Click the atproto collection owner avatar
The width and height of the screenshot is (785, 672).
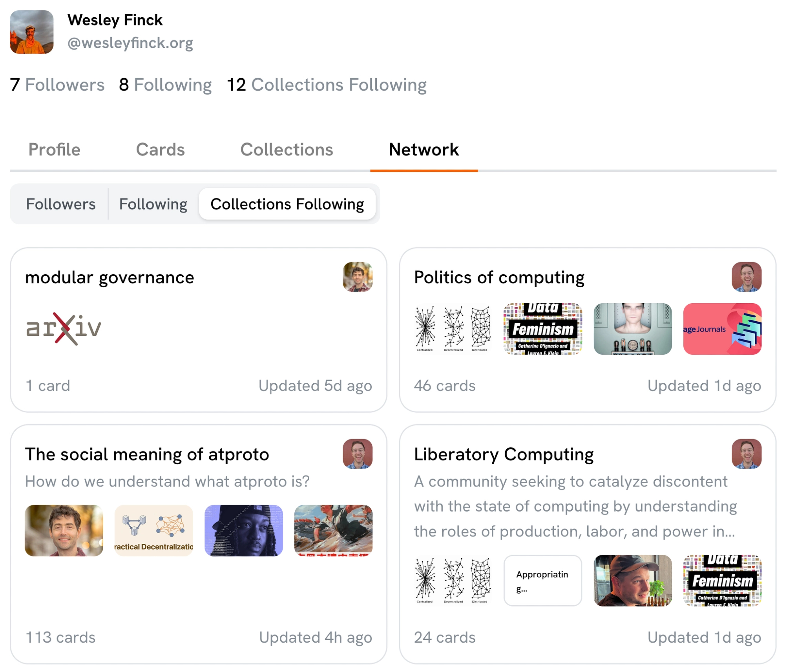click(x=357, y=454)
